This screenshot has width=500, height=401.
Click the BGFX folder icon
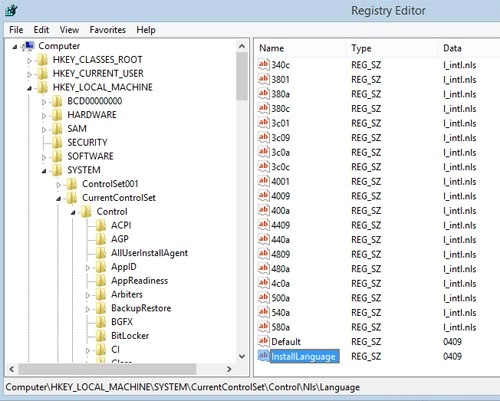[x=101, y=322]
